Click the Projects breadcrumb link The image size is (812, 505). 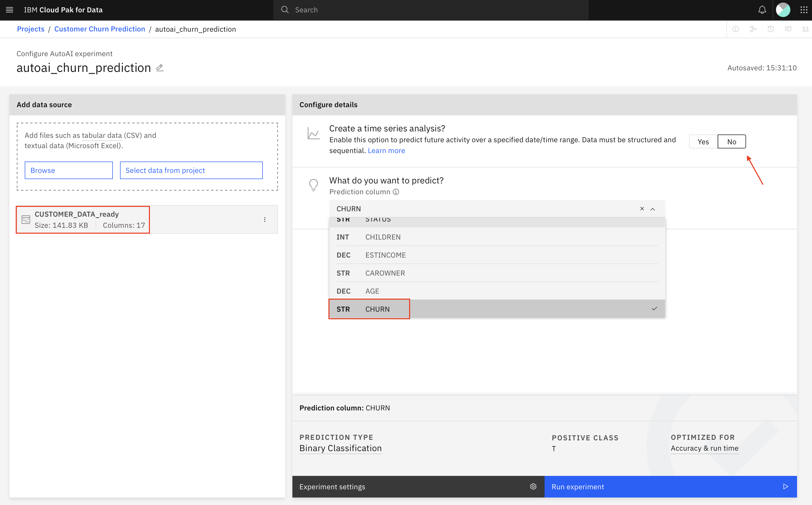(x=30, y=29)
